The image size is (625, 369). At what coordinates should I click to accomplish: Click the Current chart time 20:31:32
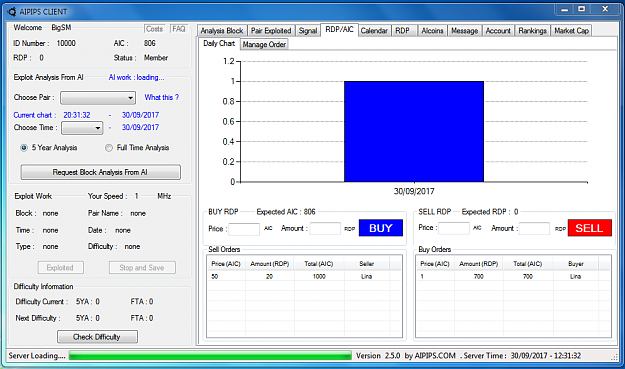click(77, 115)
